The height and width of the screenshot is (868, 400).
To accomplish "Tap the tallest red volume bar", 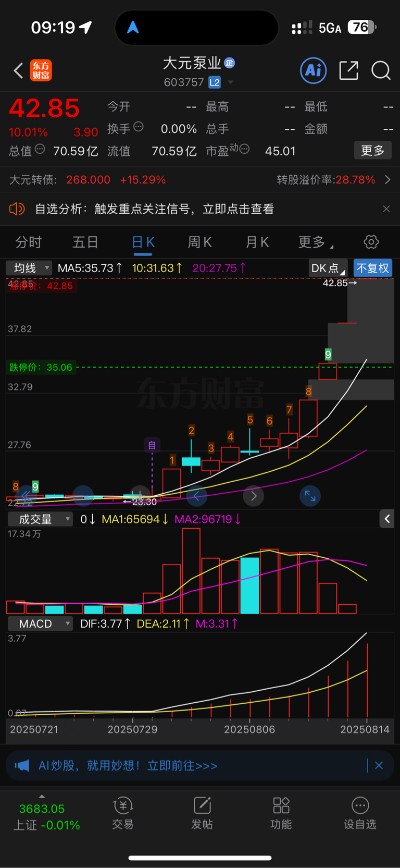I will point(191,571).
